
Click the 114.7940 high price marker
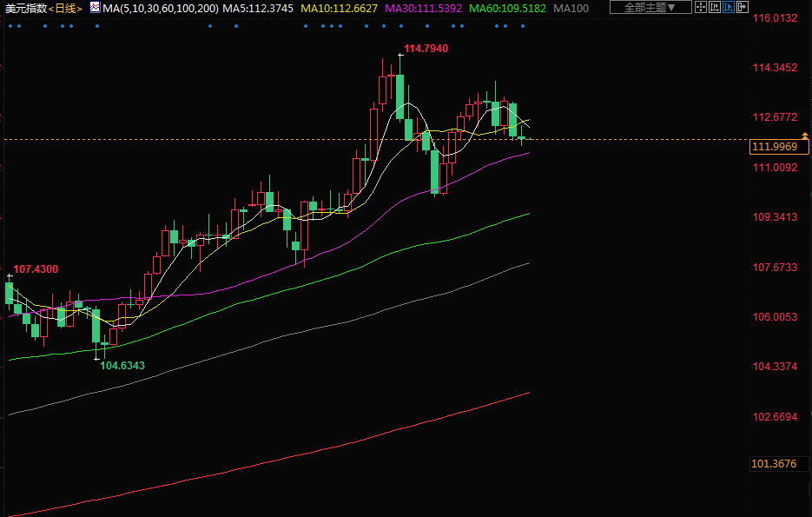point(426,49)
